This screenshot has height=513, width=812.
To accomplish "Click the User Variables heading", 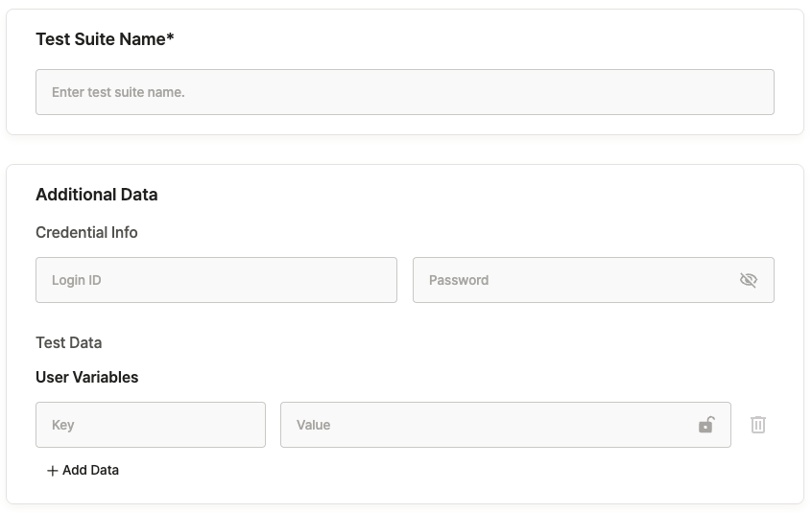I will tap(87, 378).
